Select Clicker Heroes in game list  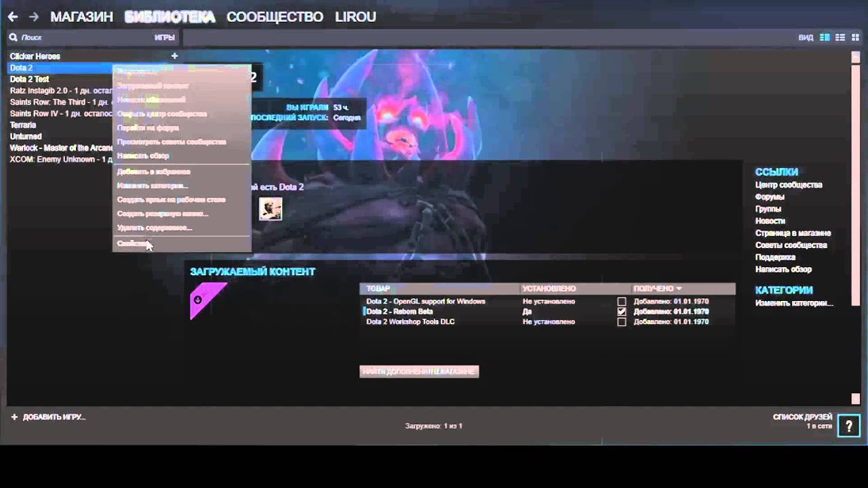(x=35, y=56)
